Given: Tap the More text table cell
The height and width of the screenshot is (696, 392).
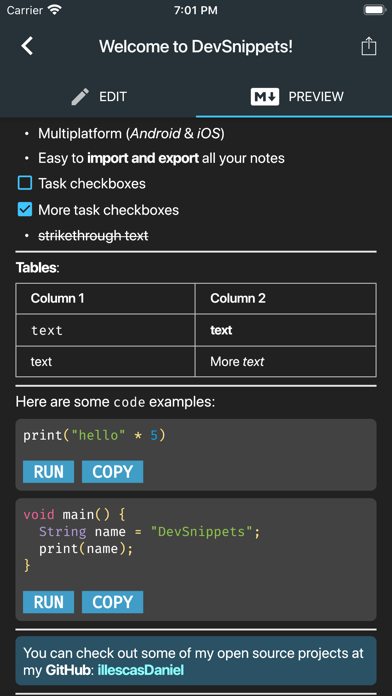Looking at the screenshot, I should [285, 362].
